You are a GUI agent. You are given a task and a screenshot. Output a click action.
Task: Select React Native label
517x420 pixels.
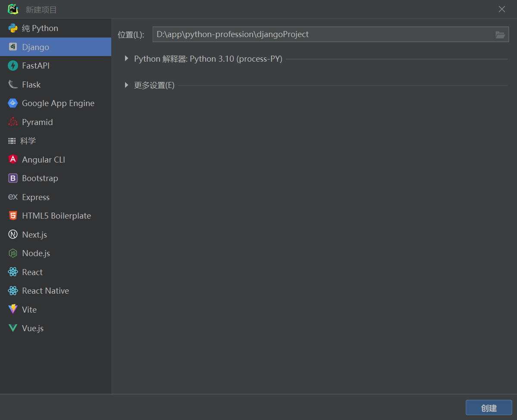pyautogui.click(x=46, y=291)
